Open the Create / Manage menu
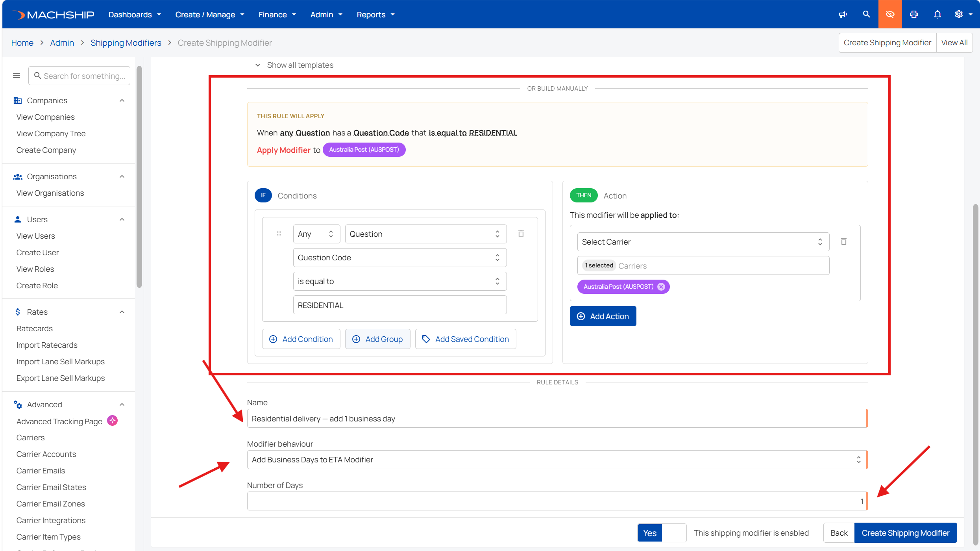This screenshot has width=980, height=551. [x=210, y=15]
